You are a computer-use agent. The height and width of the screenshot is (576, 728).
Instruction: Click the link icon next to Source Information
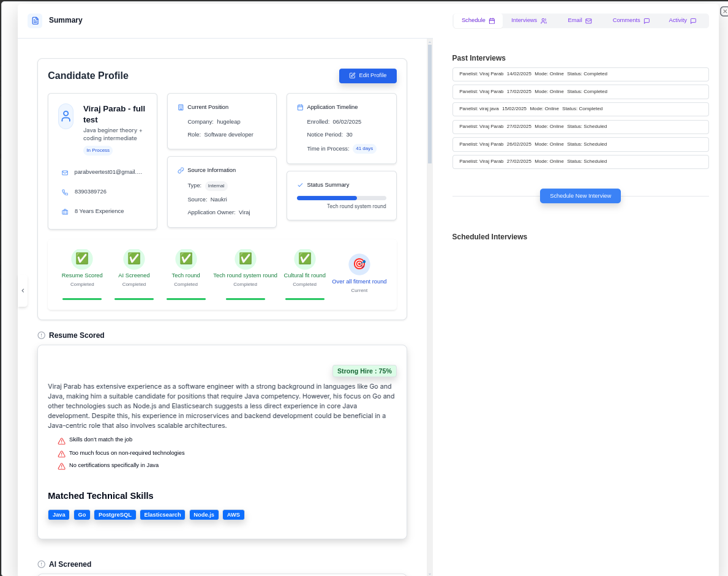(180, 170)
